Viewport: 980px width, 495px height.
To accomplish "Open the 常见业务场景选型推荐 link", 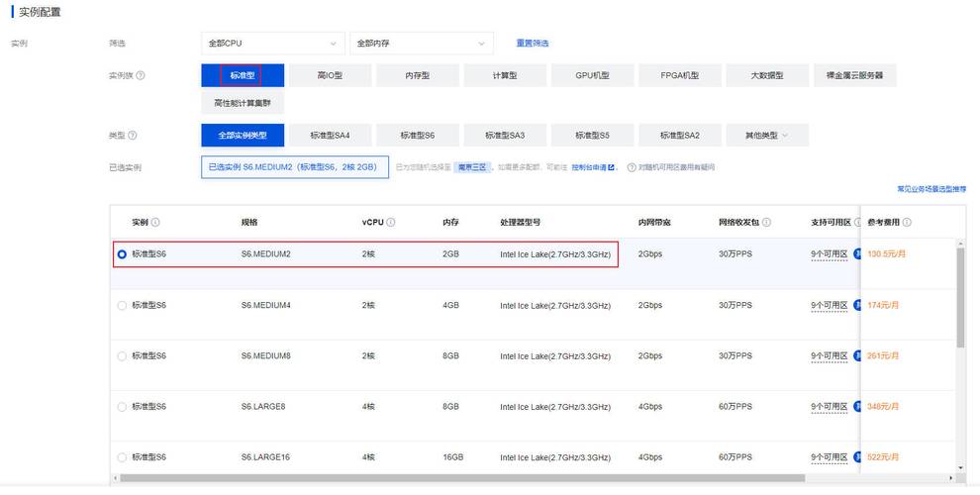I will tap(931, 188).
